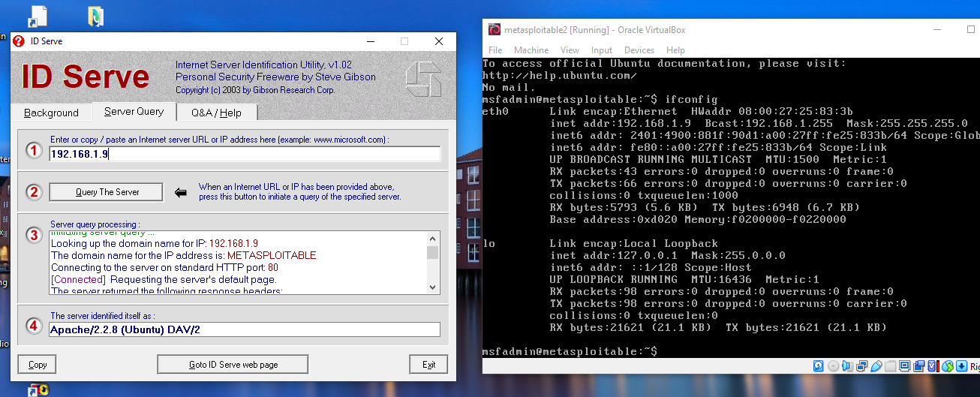The width and height of the screenshot is (980, 397).
Task: Open the Q&A / Help tab
Action: 216,113
